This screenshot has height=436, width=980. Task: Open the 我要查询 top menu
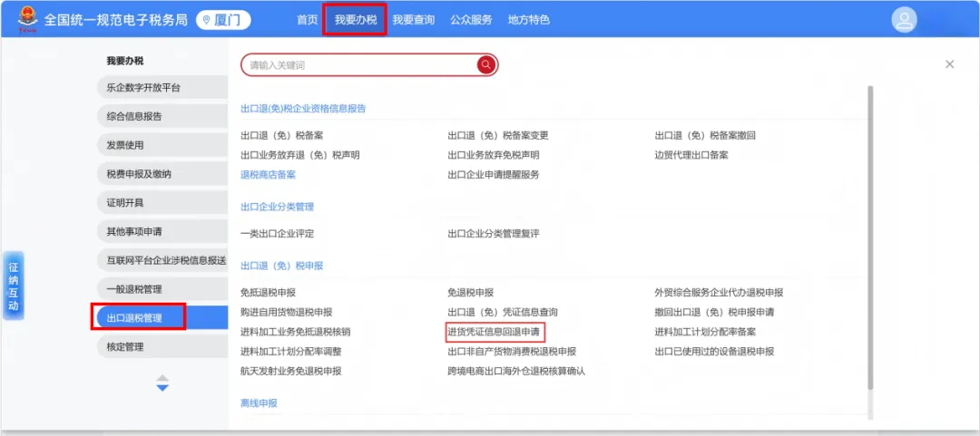(x=413, y=20)
